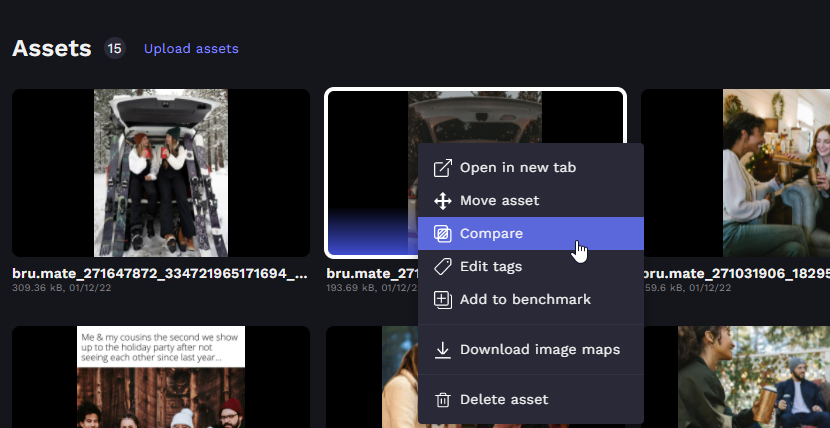The image size is (830, 428).
Task: Select "Move asset" from context menu
Action: [531, 201]
